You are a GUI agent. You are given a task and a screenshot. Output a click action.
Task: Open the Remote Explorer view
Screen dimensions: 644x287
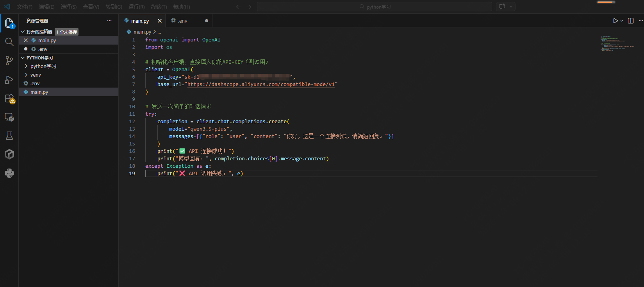(9, 117)
